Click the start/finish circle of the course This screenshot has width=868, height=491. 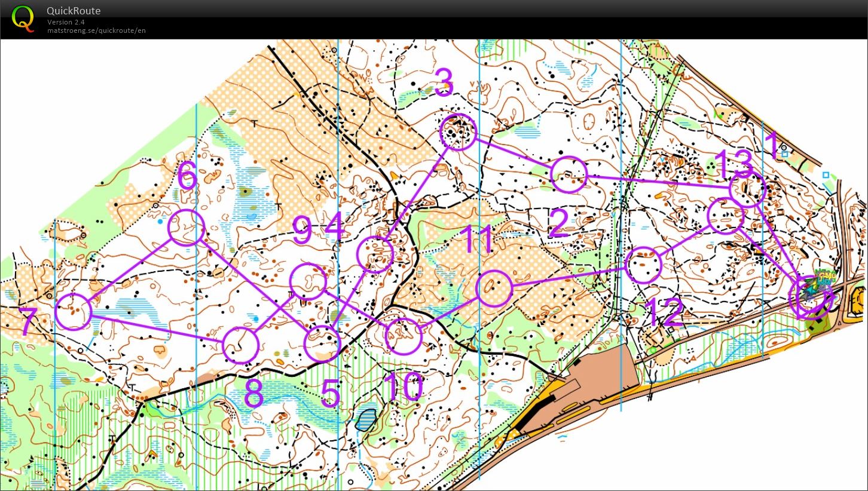tap(811, 299)
